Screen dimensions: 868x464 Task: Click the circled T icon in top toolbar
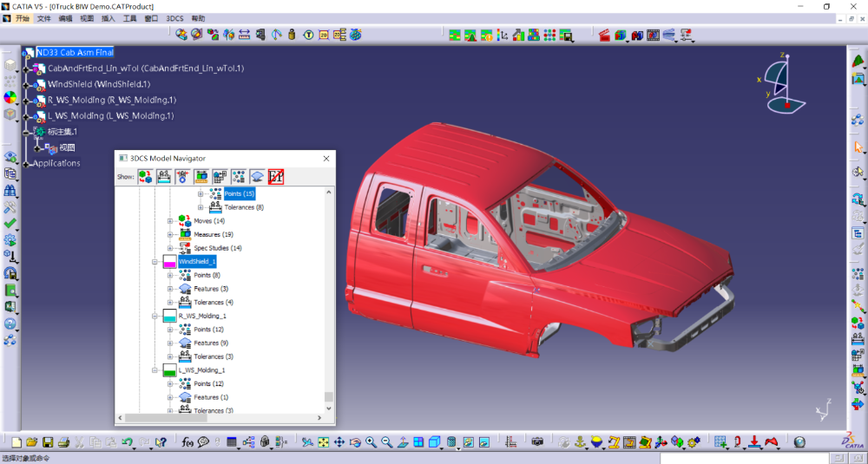[x=308, y=35]
